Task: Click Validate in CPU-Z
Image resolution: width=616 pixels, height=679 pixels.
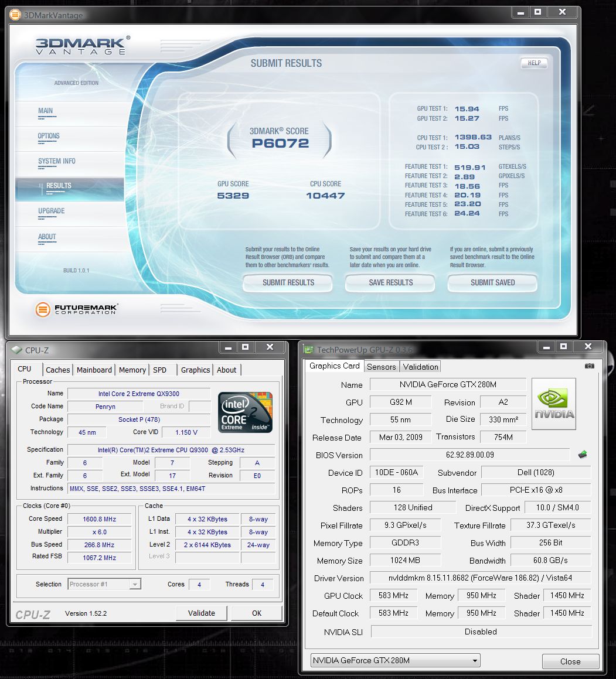Action: click(202, 613)
